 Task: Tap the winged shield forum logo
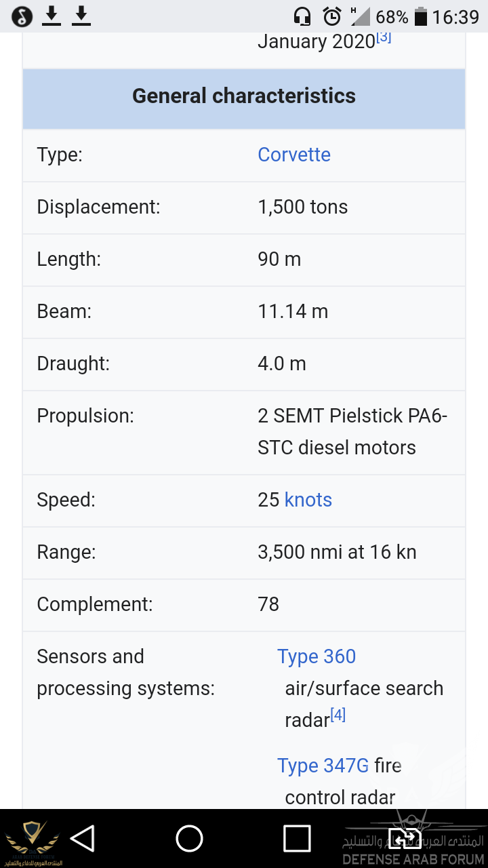click(32, 838)
